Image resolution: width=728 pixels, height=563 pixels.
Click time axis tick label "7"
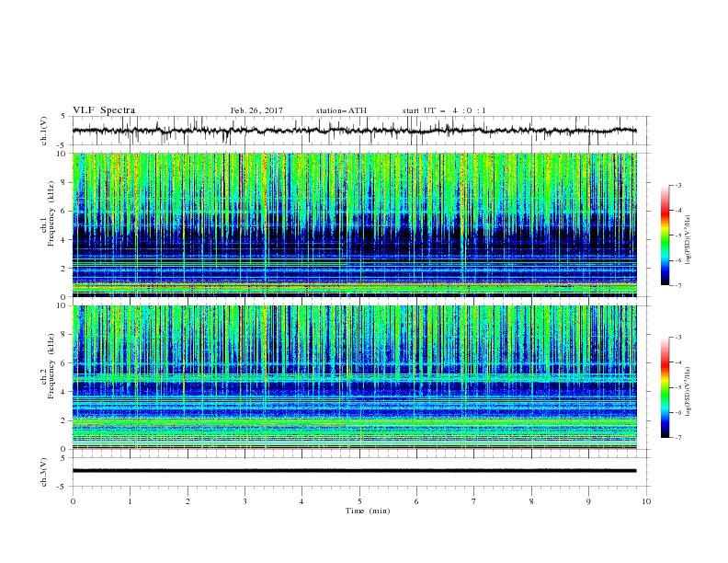(474, 501)
